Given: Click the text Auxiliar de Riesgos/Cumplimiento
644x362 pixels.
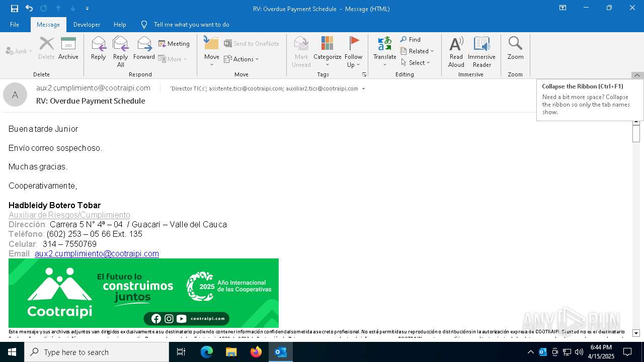Looking at the screenshot, I should 69,215.
